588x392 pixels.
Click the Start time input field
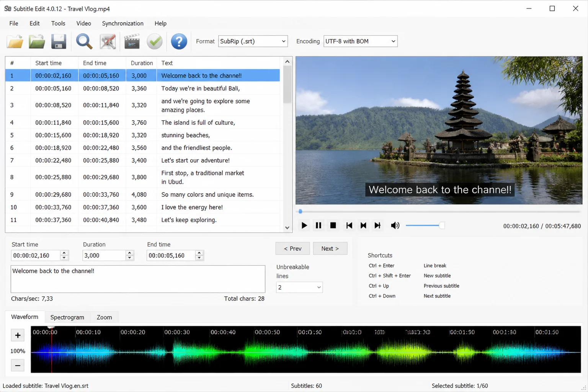36,255
